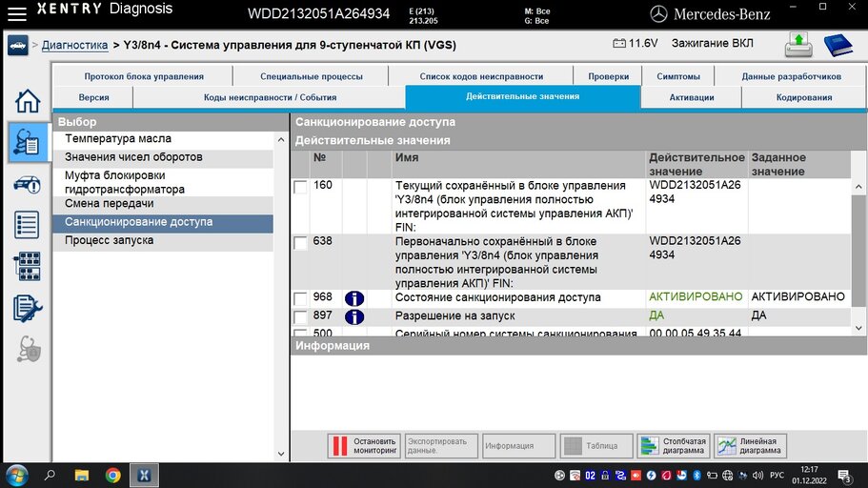Open Специальные процессы tab
Screen dimensions: 868x488
(x=312, y=76)
